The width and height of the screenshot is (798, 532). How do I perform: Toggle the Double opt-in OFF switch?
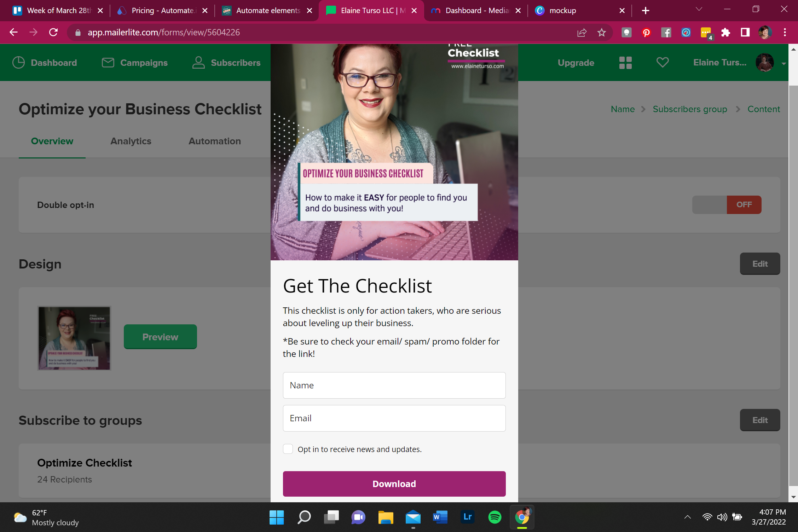pos(727,205)
